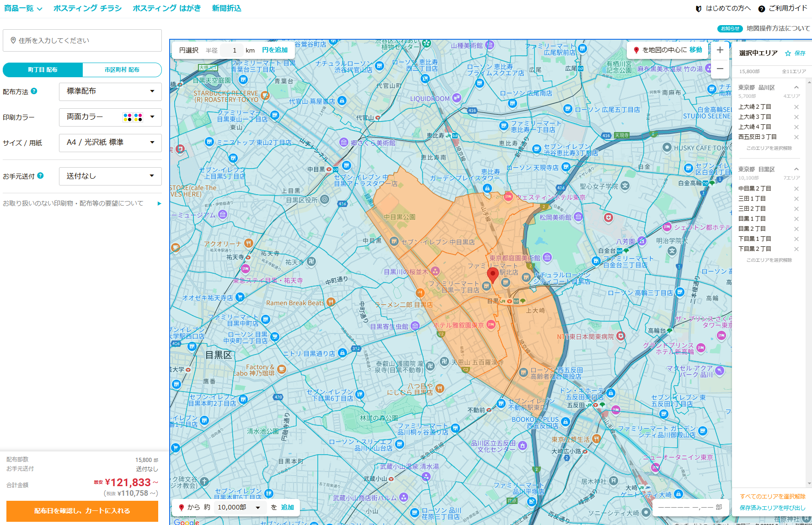Remove 三田１丁目 from selected areas

click(x=796, y=199)
